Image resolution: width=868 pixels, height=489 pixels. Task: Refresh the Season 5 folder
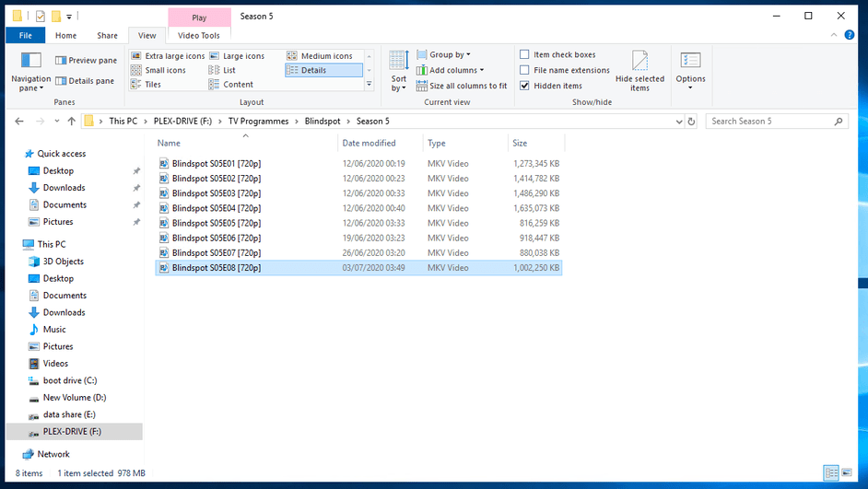click(x=691, y=122)
